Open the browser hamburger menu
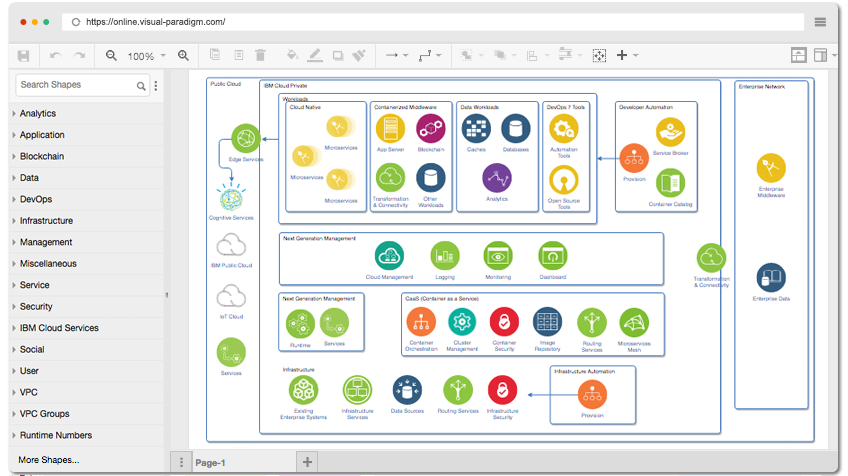Viewport: 848px width, 476px height. click(x=820, y=22)
